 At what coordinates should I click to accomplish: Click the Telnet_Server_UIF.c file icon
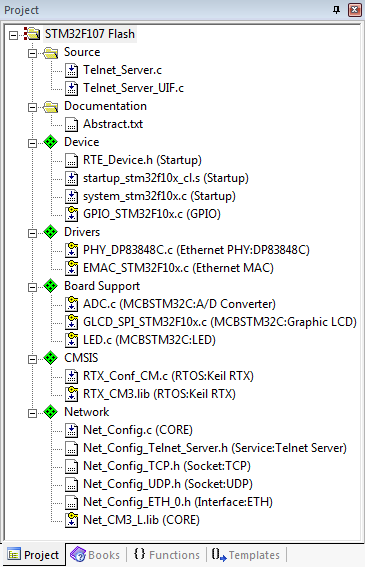(x=72, y=88)
